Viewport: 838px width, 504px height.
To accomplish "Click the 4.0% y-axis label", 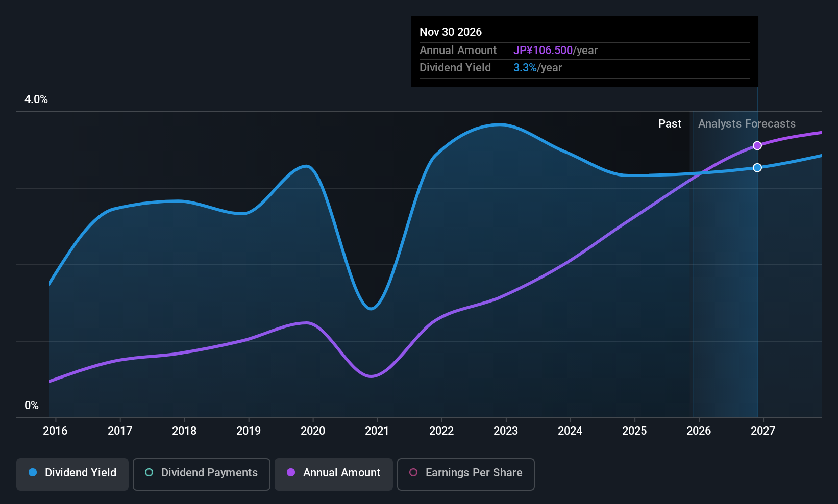I will point(36,99).
